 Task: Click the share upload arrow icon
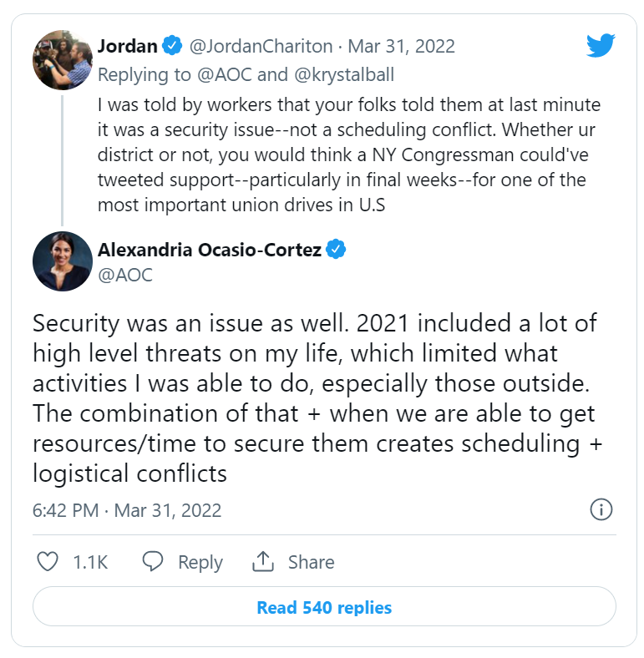pyautogui.click(x=264, y=562)
